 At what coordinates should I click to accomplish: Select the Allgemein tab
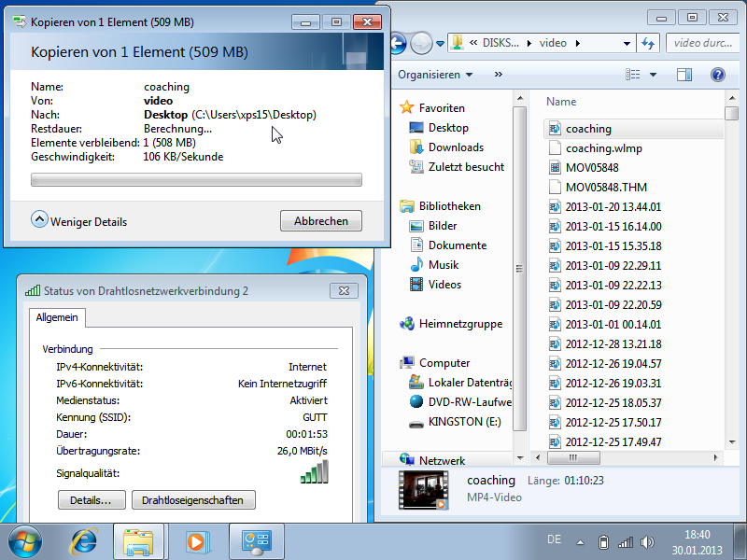click(57, 317)
